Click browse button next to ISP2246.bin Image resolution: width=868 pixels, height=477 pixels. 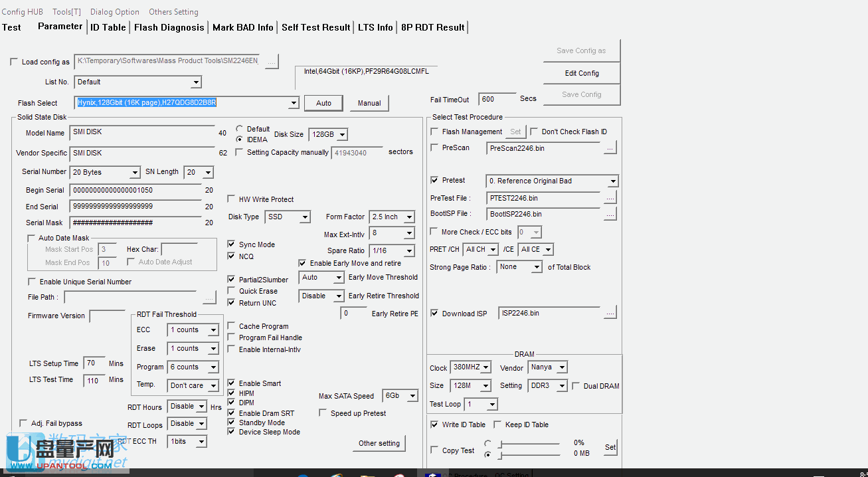[x=610, y=313]
